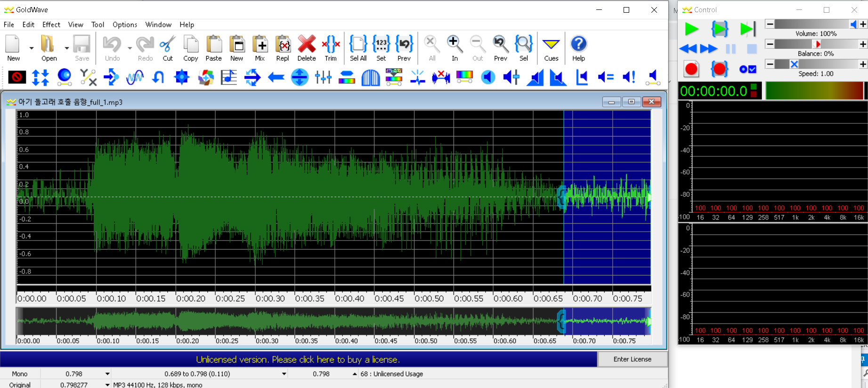Open the Compressor/Expander up-down arrows effect
Image resolution: width=868 pixels, height=388 pixels.
pyautogui.click(x=41, y=77)
